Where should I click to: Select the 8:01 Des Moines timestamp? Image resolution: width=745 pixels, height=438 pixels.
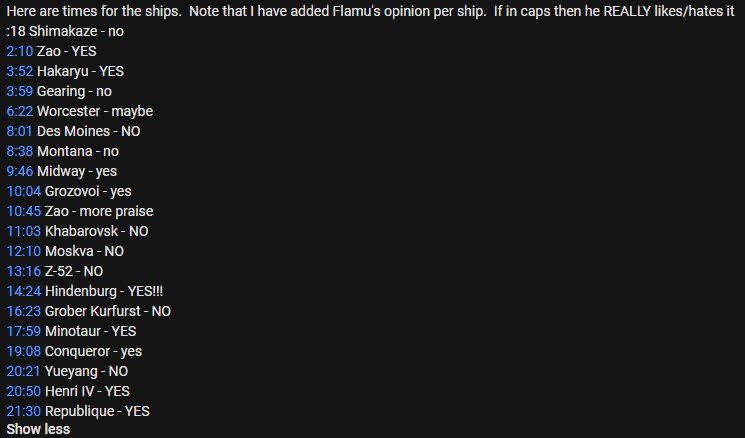[19, 131]
